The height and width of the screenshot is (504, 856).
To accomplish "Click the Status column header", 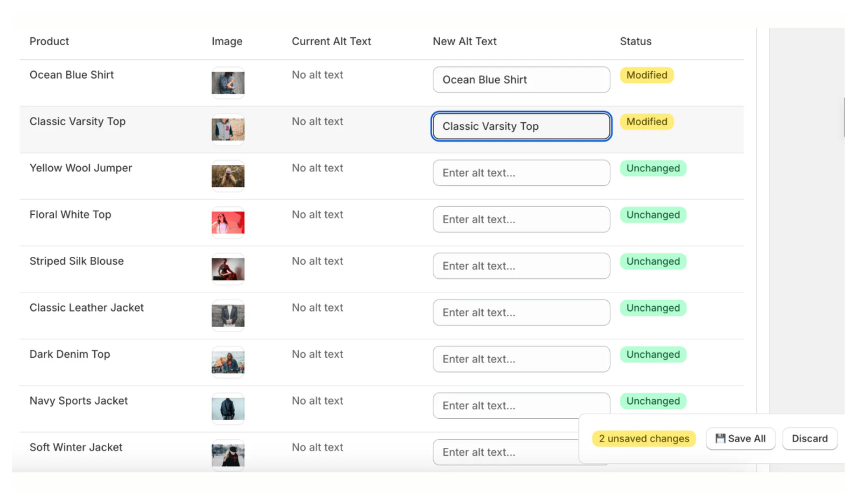I will [x=635, y=41].
